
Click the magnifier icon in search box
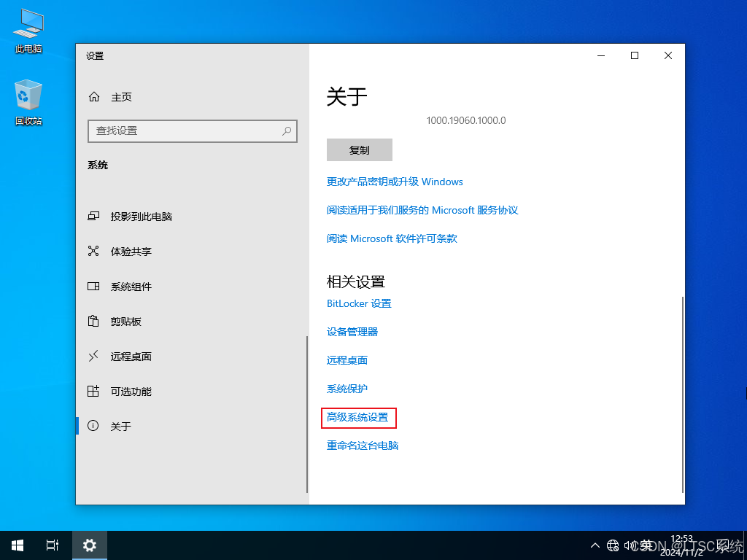pos(286,131)
